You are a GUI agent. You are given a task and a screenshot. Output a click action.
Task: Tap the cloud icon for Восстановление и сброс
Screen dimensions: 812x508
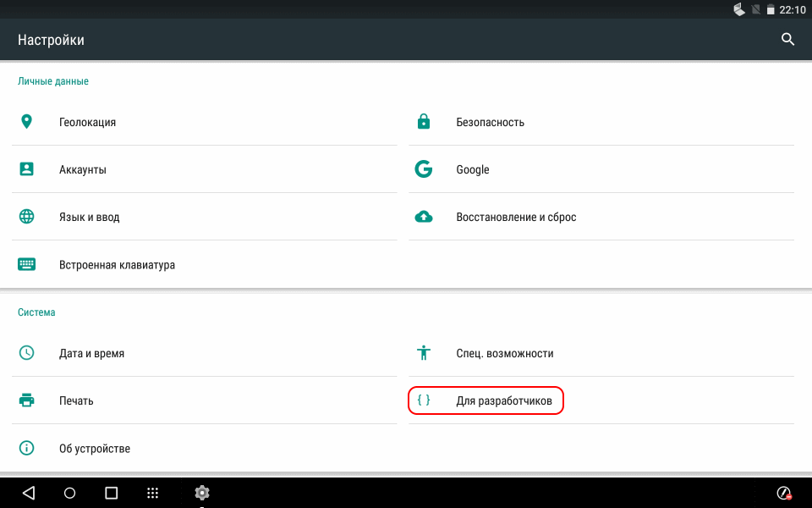tap(424, 217)
